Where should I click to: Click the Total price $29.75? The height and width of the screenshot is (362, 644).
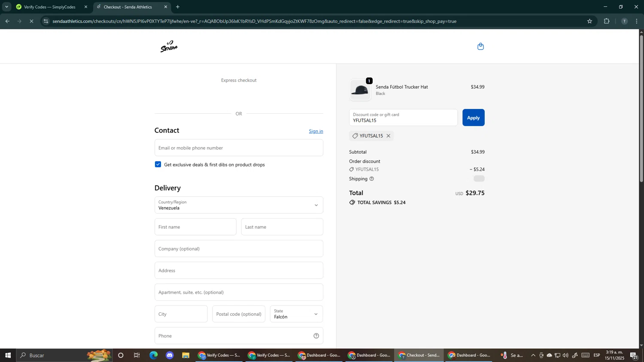coord(475,193)
